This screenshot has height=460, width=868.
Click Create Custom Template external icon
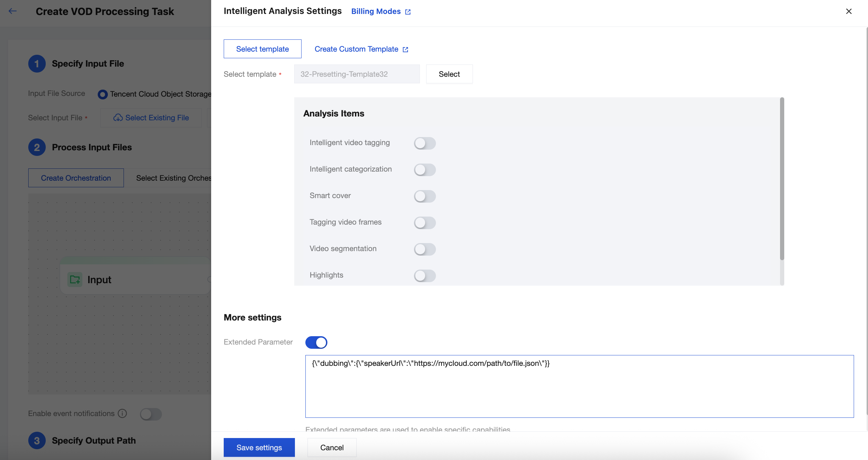pyautogui.click(x=405, y=50)
